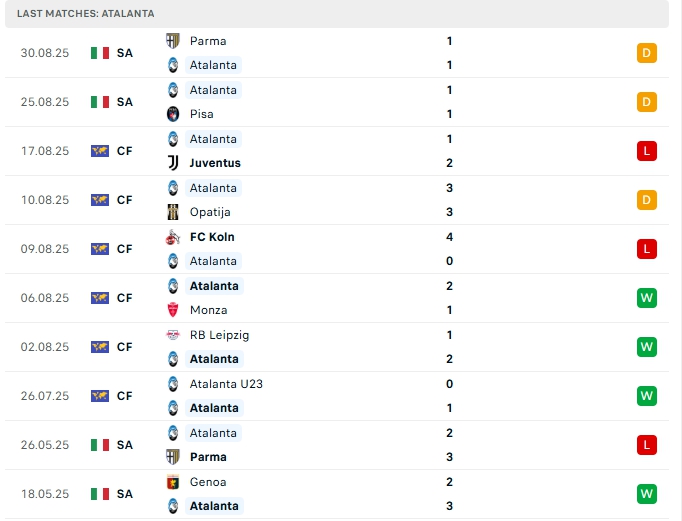Click the SA league label on 25.08.25
Viewport: 682px width, 521px height.
pyautogui.click(x=125, y=102)
